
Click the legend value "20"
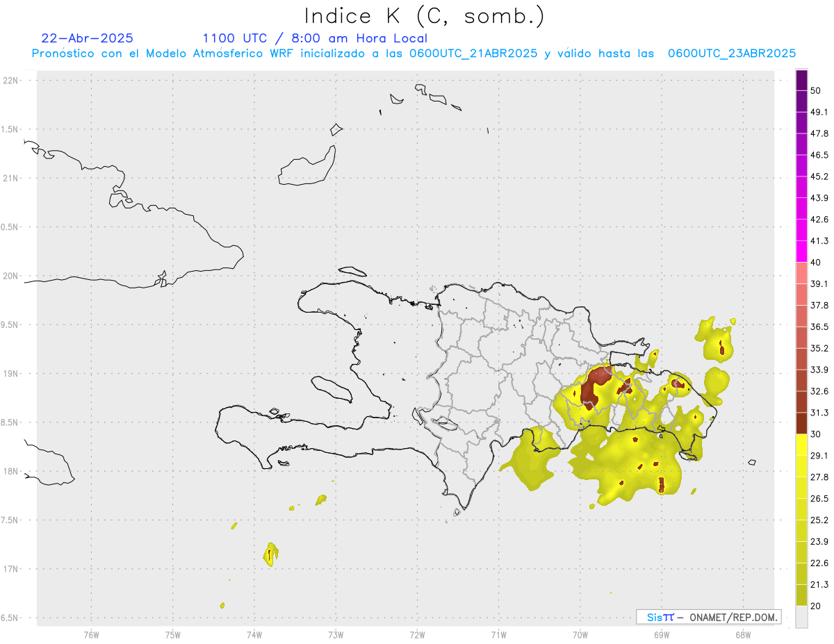pyautogui.click(x=817, y=606)
